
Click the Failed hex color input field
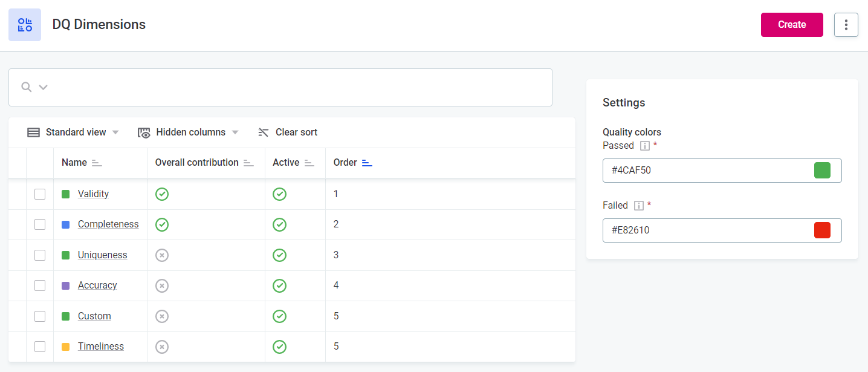[707, 230]
